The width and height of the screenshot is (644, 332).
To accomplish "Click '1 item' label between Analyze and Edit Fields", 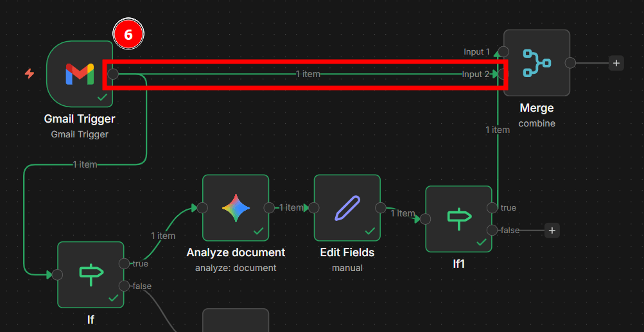I will coord(291,207).
